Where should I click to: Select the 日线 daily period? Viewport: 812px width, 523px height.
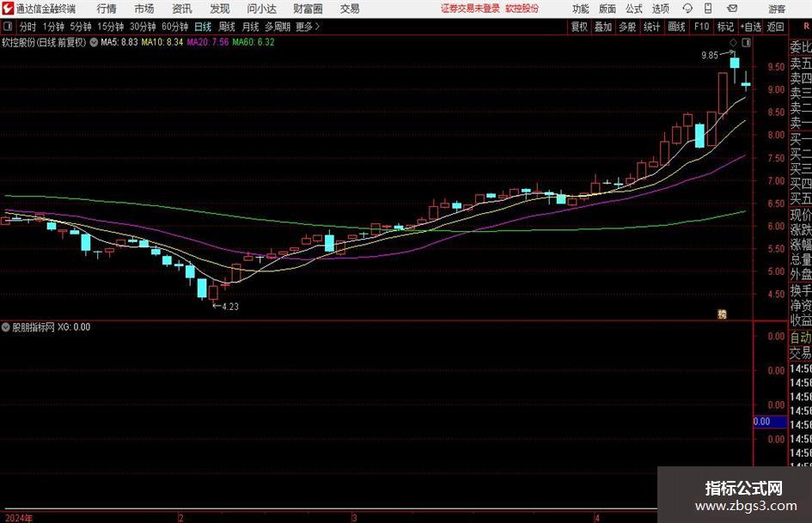pos(203,27)
